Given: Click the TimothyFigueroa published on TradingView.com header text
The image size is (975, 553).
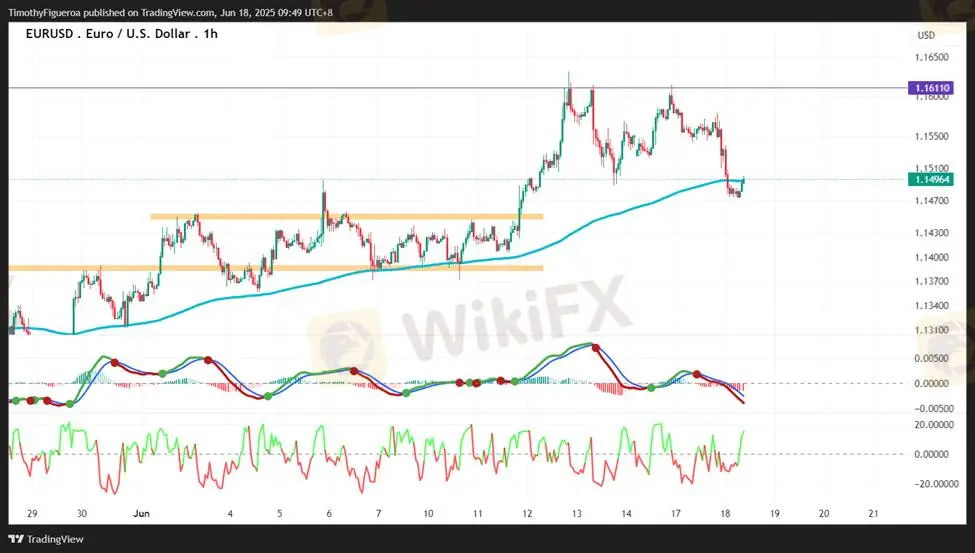Looking at the screenshot, I should [x=170, y=12].
